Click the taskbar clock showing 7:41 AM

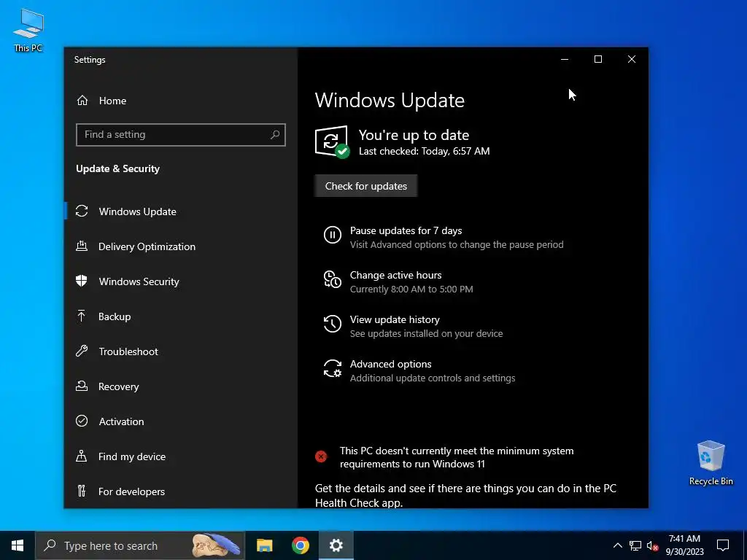[x=684, y=545]
